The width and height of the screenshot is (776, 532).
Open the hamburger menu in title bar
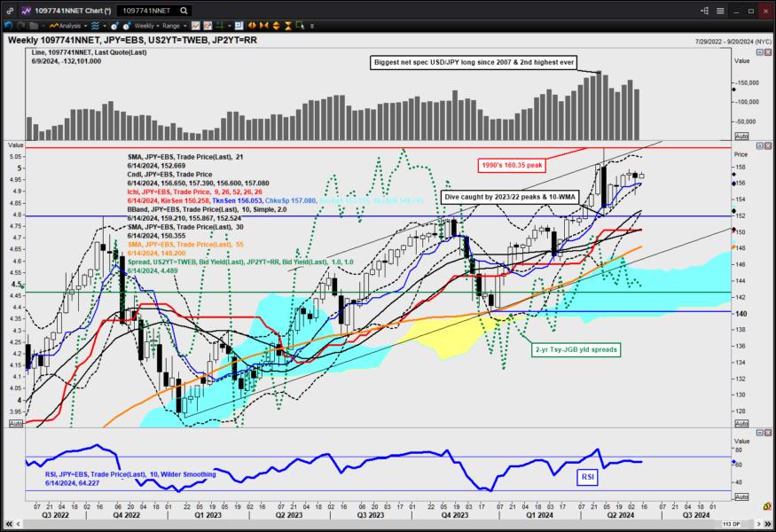point(720,11)
